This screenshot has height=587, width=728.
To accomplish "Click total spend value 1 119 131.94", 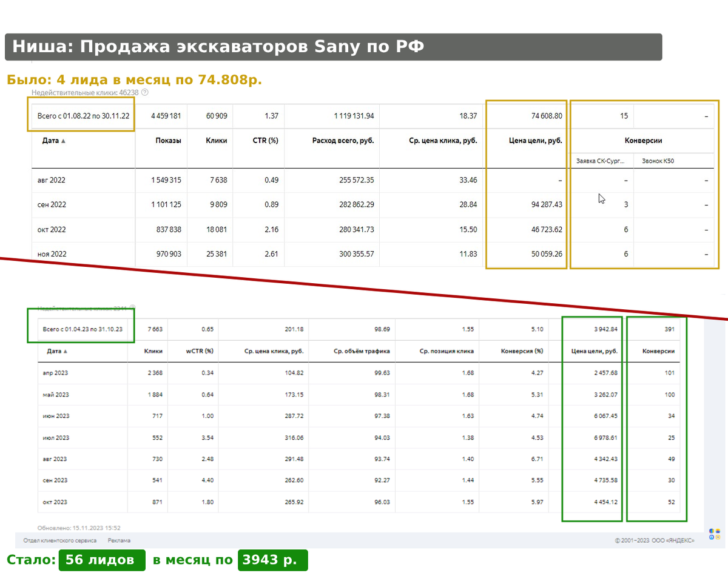I will pos(354,116).
